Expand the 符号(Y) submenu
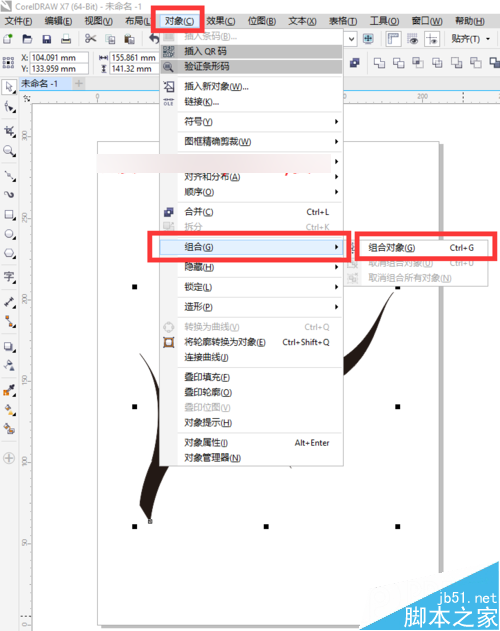This screenshot has width=500, height=631. click(x=260, y=122)
